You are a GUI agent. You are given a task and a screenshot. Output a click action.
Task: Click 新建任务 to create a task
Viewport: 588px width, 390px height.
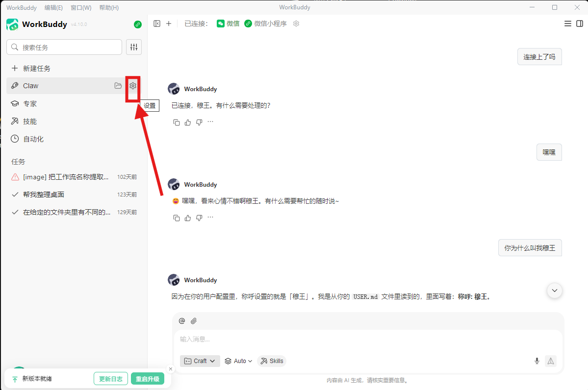click(74, 68)
